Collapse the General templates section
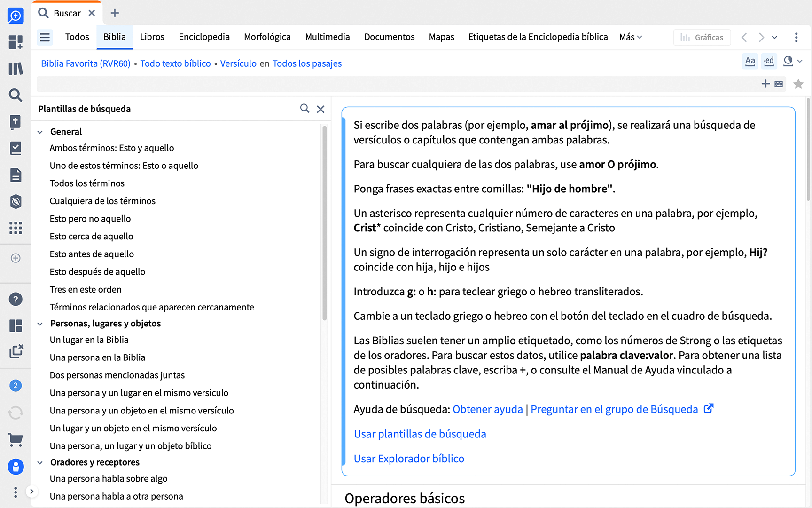The image size is (812, 508). click(x=40, y=132)
